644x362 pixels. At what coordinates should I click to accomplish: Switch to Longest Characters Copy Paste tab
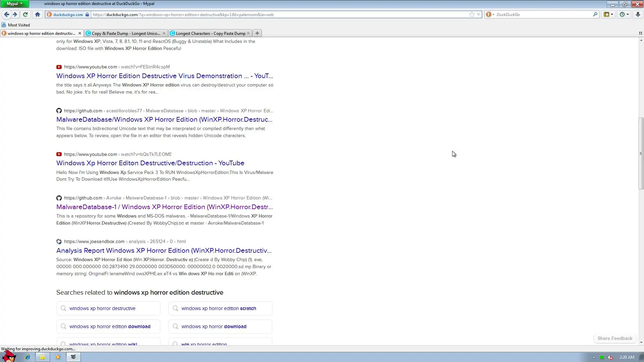pyautogui.click(x=210, y=33)
